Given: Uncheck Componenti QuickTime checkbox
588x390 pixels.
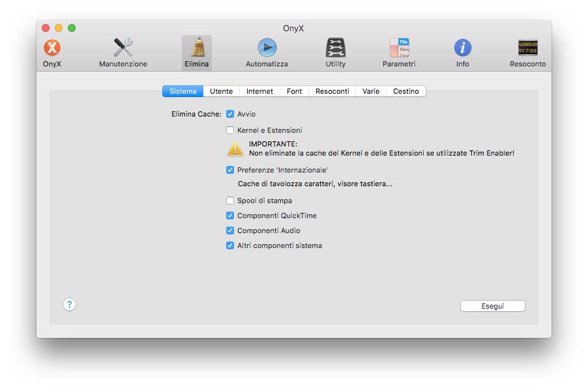Looking at the screenshot, I should (x=230, y=216).
